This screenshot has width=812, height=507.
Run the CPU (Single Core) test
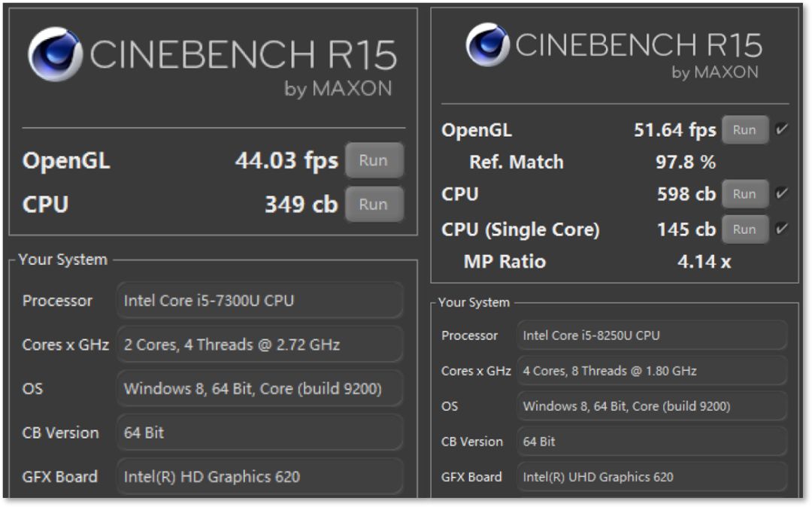(744, 229)
